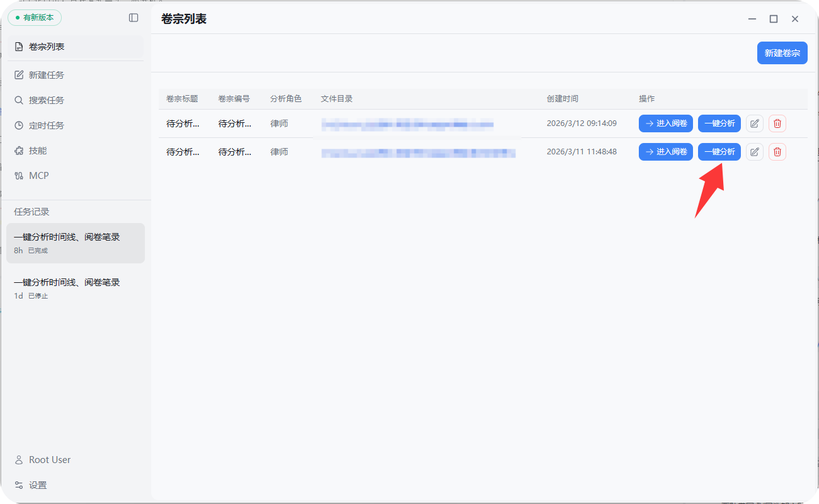Delete the case created 2026/3/11

tap(777, 152)
